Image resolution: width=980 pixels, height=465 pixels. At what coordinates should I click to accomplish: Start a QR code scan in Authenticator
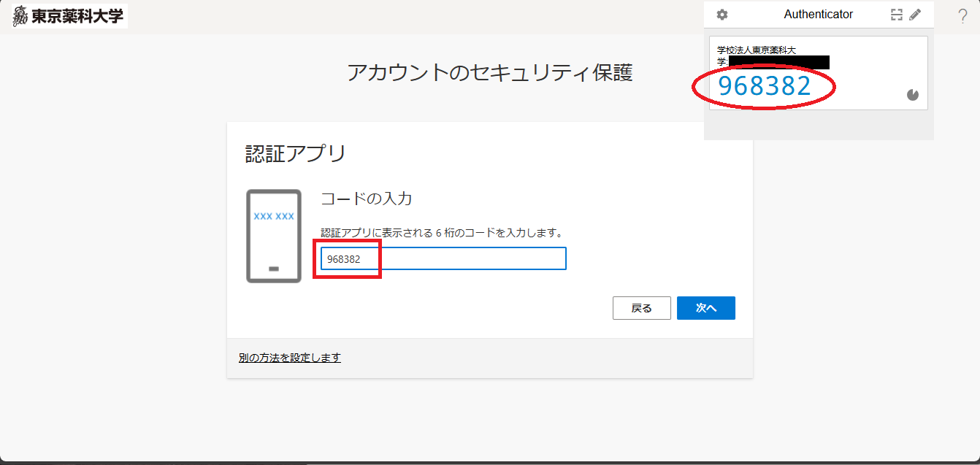click(897, 14)
